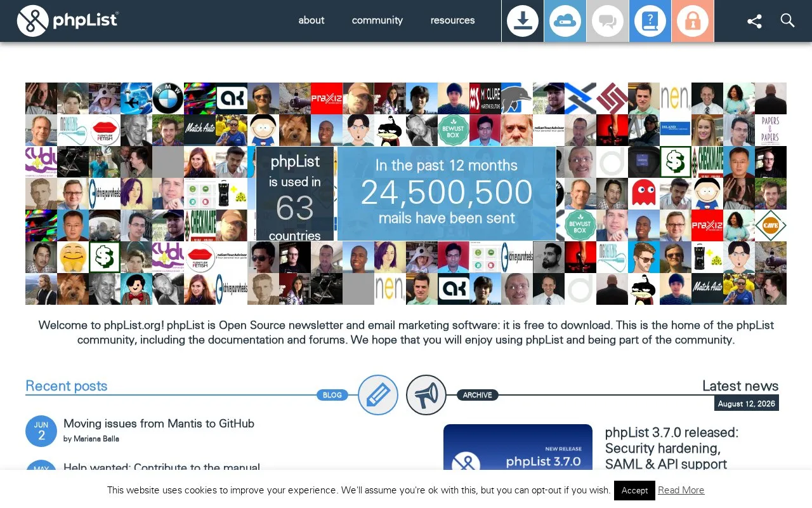Accept the cookie notice

pyautogui.click(x=634, y=490)
